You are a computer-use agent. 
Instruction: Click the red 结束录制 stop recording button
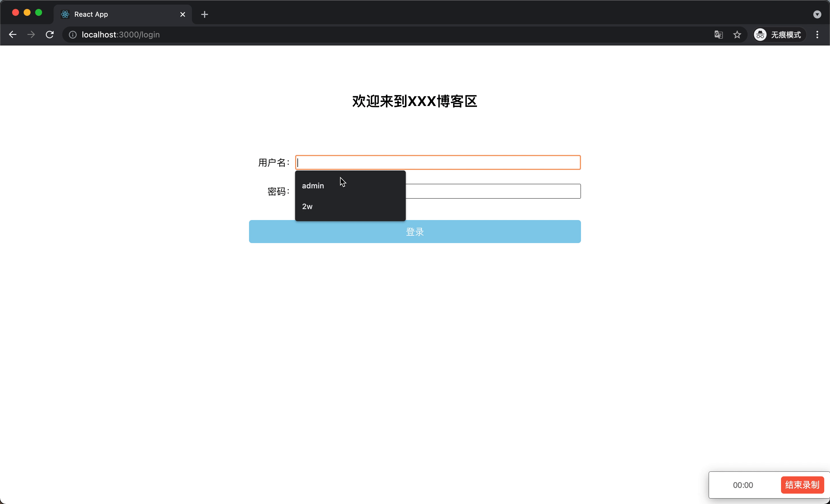coord(802,485)
